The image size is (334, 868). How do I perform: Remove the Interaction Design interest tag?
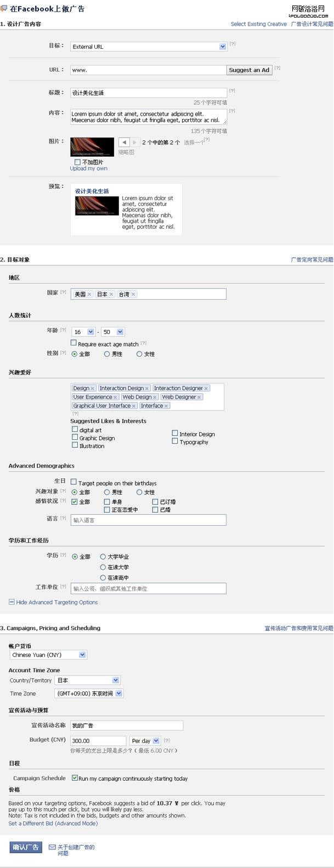[147, 389]
